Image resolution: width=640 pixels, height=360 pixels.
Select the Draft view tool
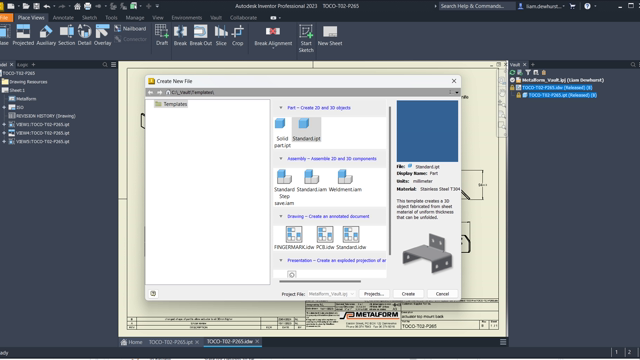(x=162, y=35)
